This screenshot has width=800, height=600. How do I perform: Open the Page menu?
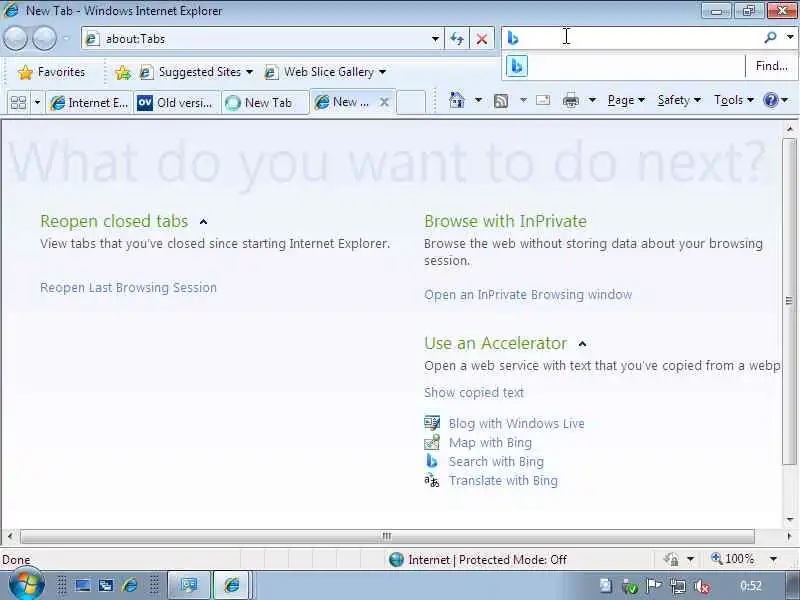pyautogui.click(x=626, y=100)
